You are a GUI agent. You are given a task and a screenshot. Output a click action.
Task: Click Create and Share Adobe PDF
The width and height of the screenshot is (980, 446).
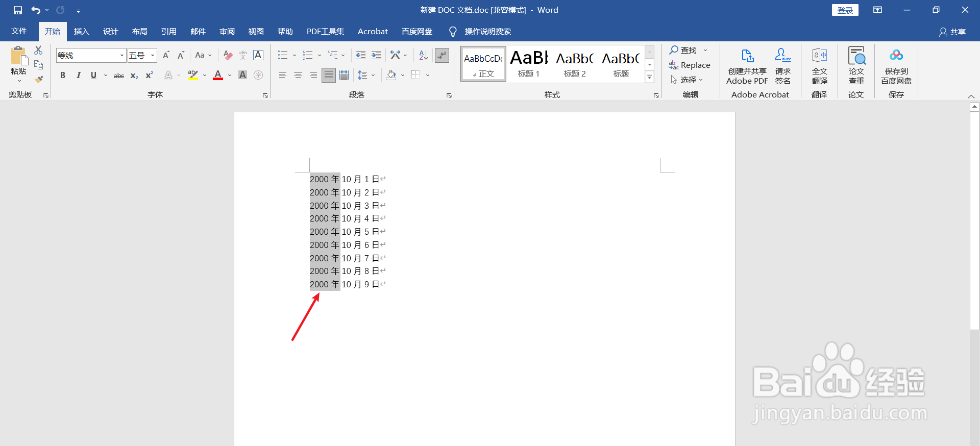[x=747, y=66]
